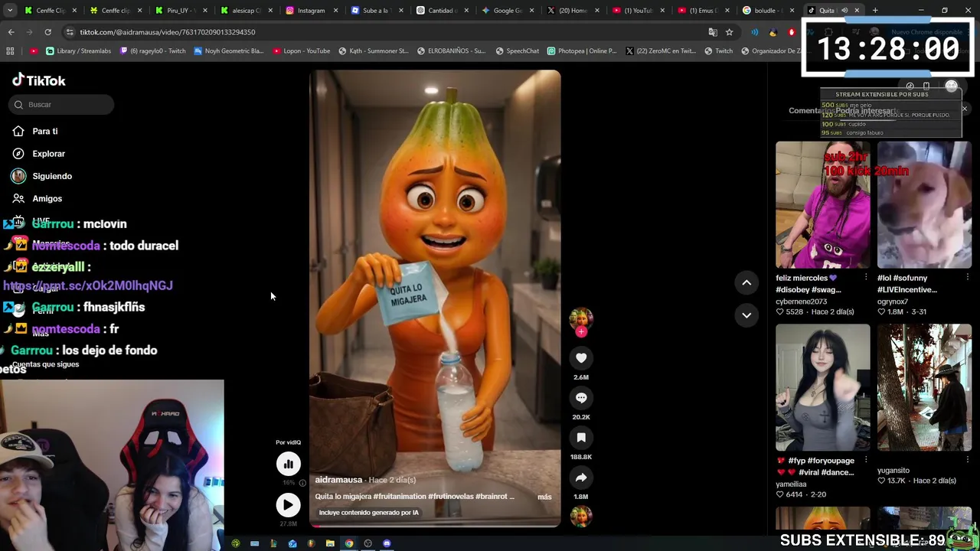Image resolution: width=980 pixels, height=551 pixels.
Task: Go to previous video with up chevron
Action: tap(746, 283)
